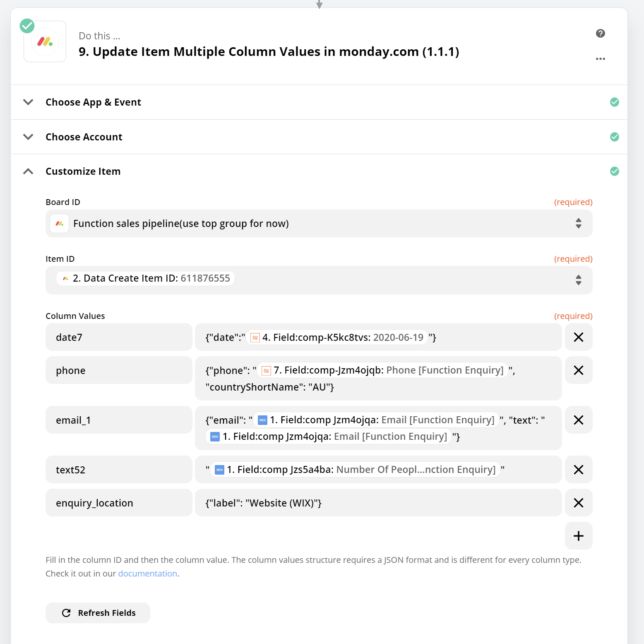Add a new column value row
Image resolution: width=644 pixels, height=644 pixels.
[578, 536]
